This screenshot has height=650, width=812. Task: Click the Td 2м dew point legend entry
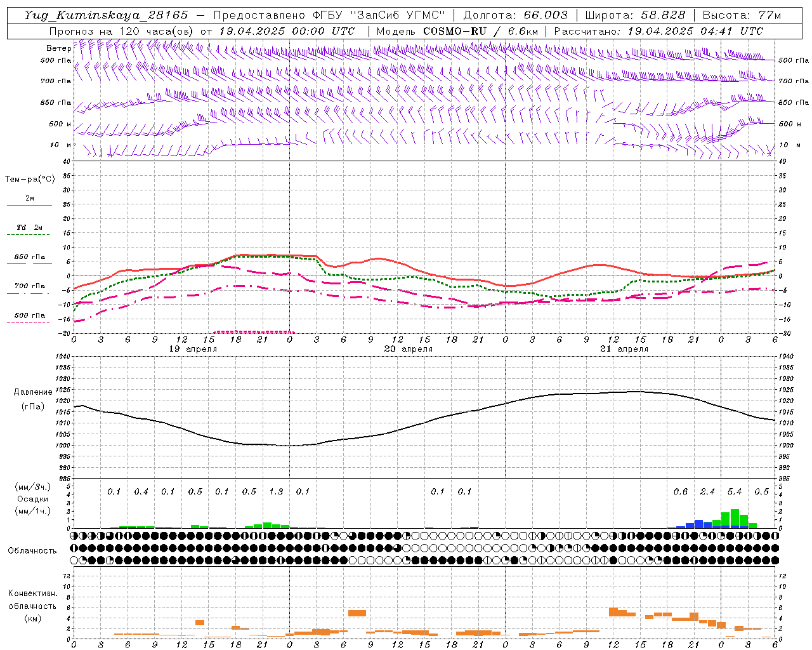29,227
